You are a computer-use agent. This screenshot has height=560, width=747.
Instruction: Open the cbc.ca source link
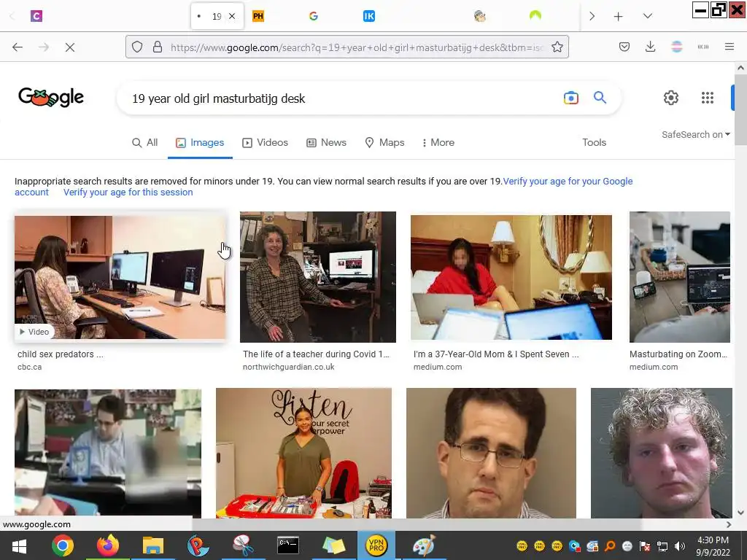click(29, 367)
